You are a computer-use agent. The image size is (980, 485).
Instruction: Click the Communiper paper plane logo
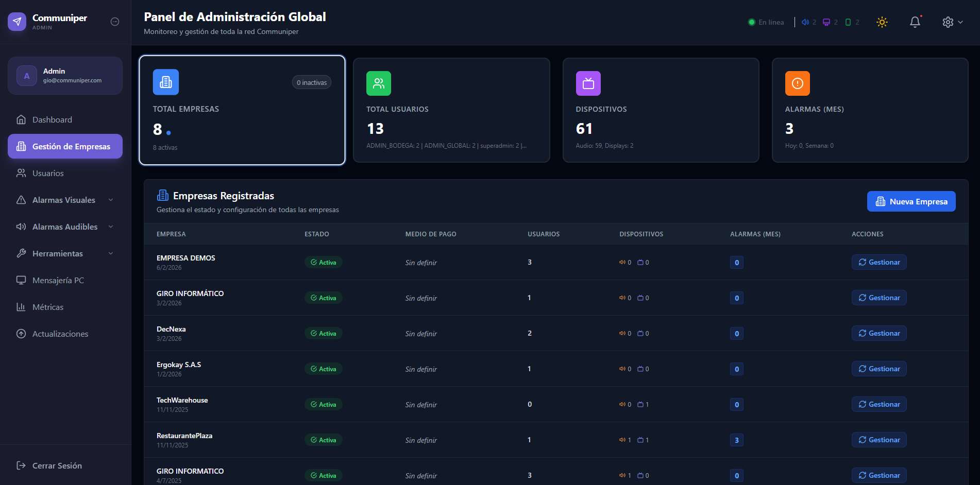coord(17,22)
